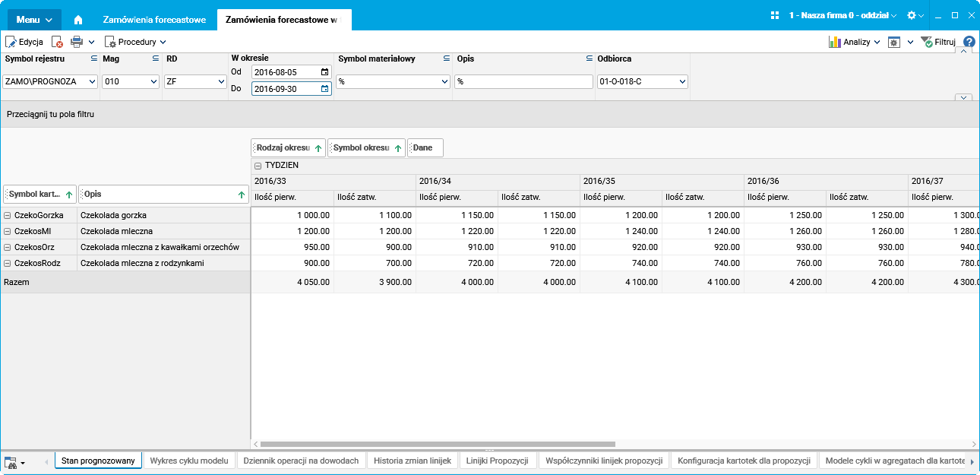Open the help question mark icon
The width and height of the screenshot is (980, 475).
point(969,43)
